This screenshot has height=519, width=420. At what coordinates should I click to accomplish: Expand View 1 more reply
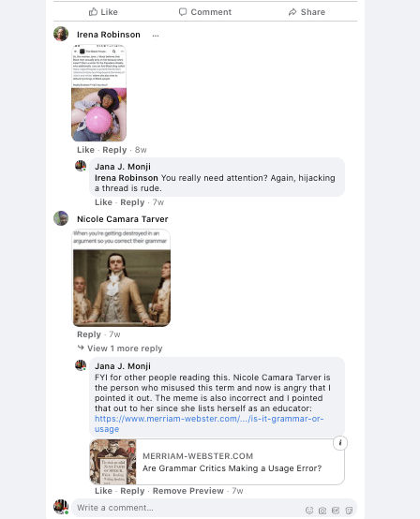pos(120,348)
